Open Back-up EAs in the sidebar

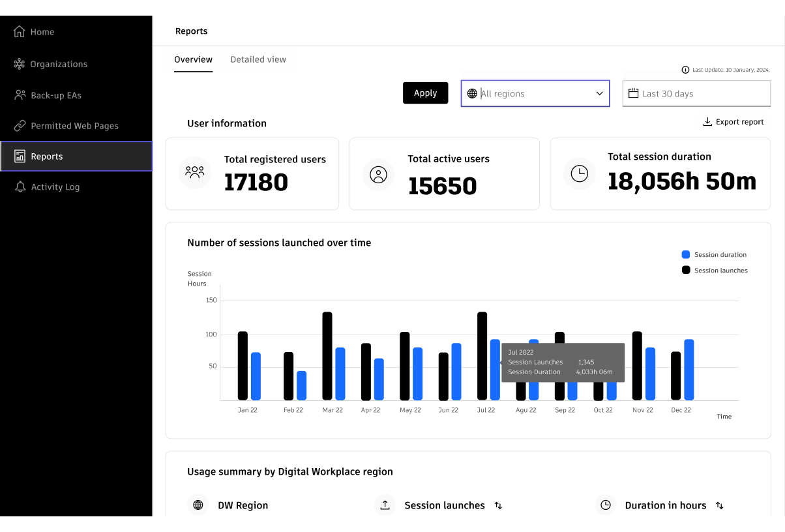point(76,95)
